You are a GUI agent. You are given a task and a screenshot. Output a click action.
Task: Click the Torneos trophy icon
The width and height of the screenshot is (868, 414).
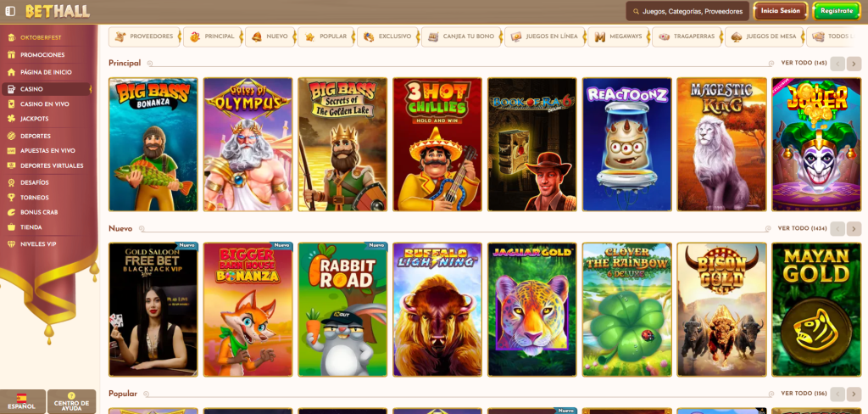pos(11,197)
